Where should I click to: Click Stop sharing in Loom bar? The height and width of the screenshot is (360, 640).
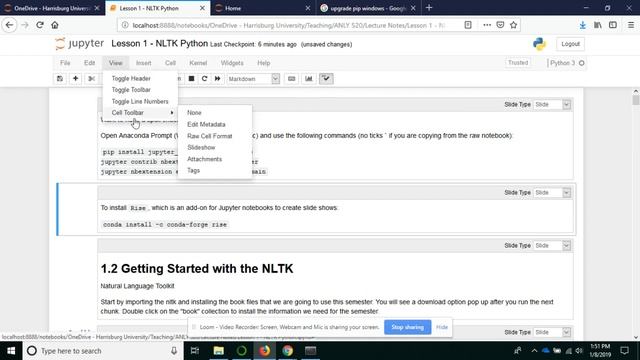pos(407,327)
